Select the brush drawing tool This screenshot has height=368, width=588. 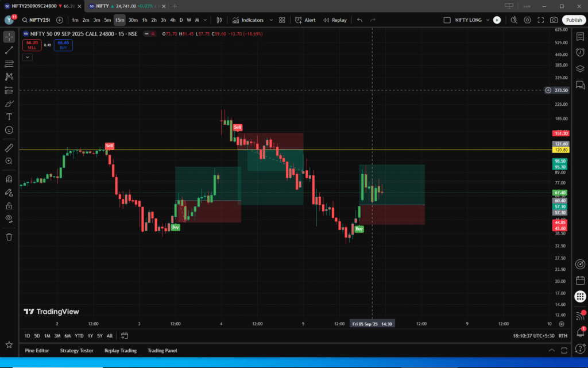[x=9, y=103]
